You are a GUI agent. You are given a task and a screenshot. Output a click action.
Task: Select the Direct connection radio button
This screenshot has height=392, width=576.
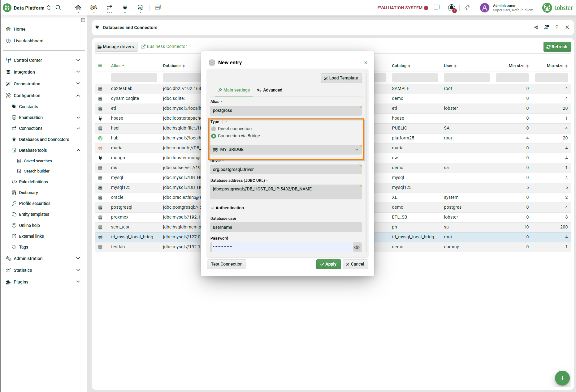tap(214, 129)
